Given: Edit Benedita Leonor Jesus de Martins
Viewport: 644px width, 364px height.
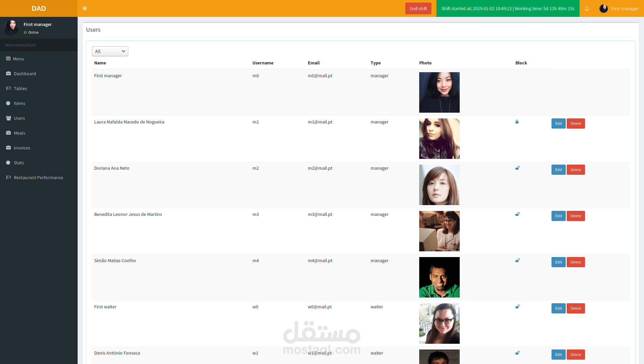Looking at the screenshot, I should 558,216.
